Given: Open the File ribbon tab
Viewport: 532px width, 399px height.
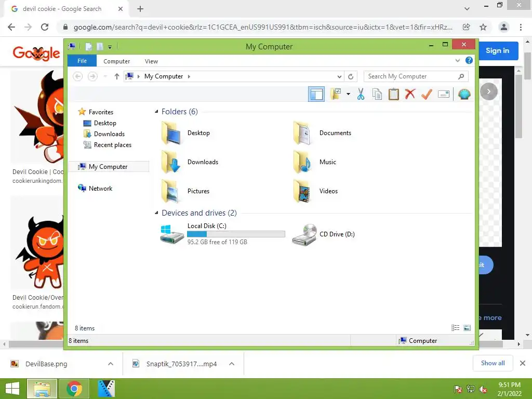Looking at the screenshot, I should coord(82,61).
